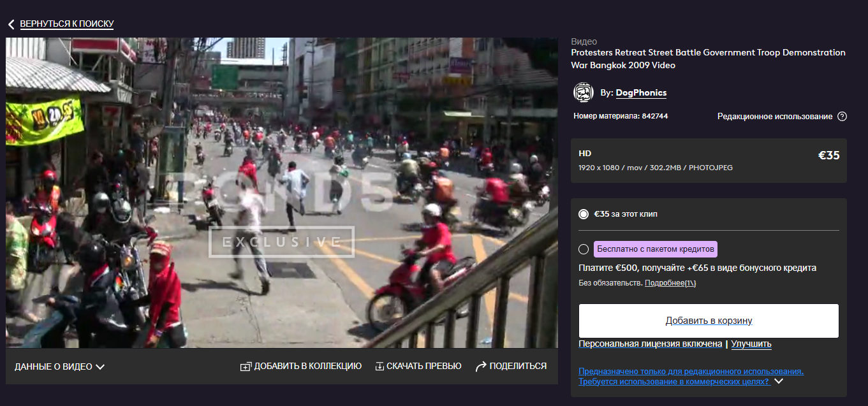This screenshot has height=406, width=868.
Task: Click the purple 'Бесплатно с пакетом кредитов' badge
Action: point(656,249)
